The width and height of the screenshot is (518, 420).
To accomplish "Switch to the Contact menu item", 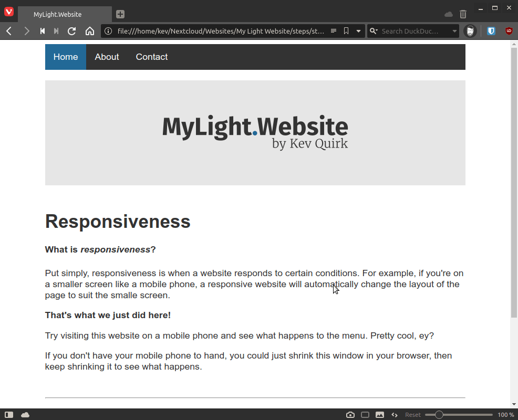I will click(x=151, y=57).
